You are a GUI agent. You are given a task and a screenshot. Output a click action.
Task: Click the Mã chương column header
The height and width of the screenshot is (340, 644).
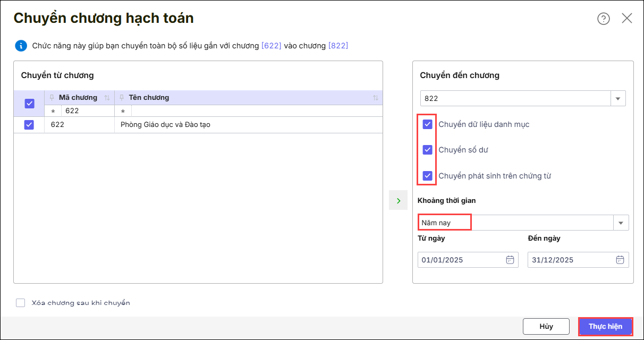point(78,98)
